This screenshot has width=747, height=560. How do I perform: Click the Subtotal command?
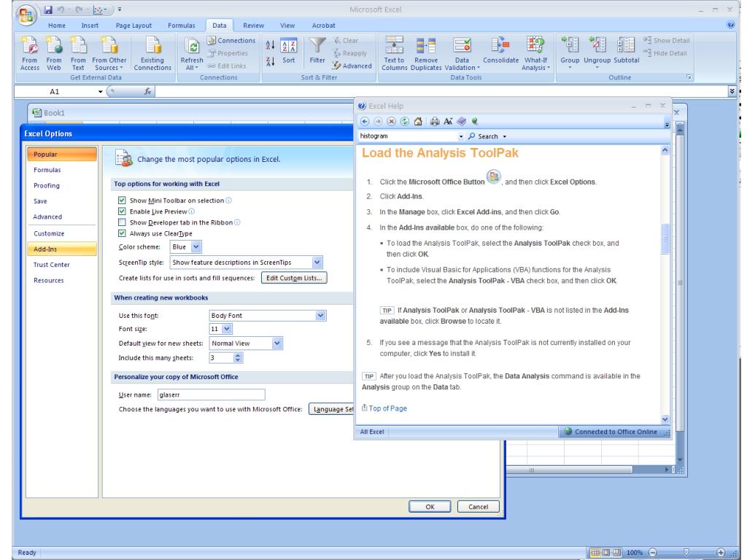tap(626, 51)
